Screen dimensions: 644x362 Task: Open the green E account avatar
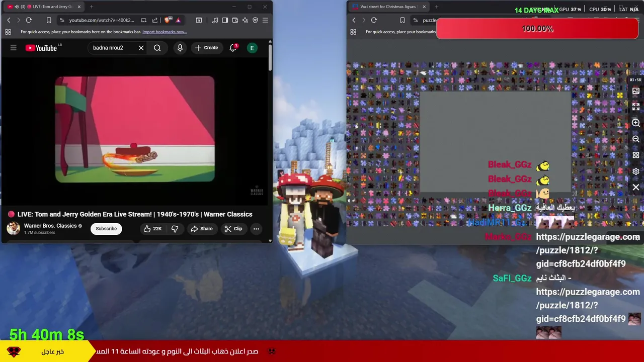coord(252,48)
